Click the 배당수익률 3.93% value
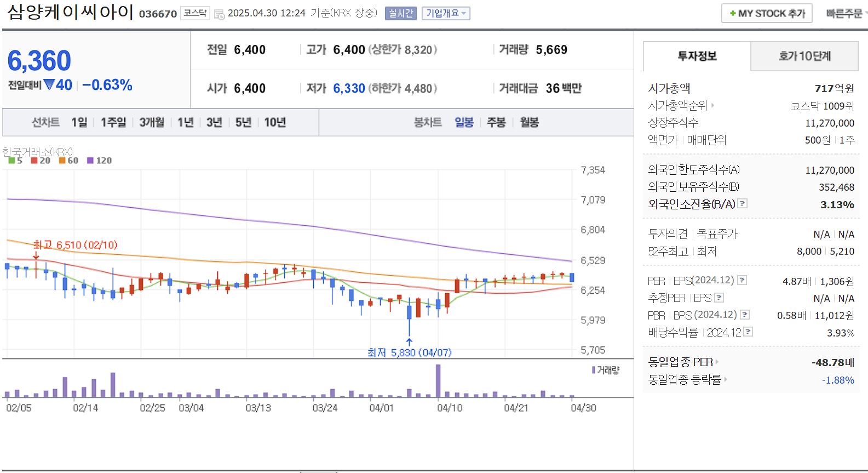The height and width of the screenshot is (473, 868). point(841,333)
